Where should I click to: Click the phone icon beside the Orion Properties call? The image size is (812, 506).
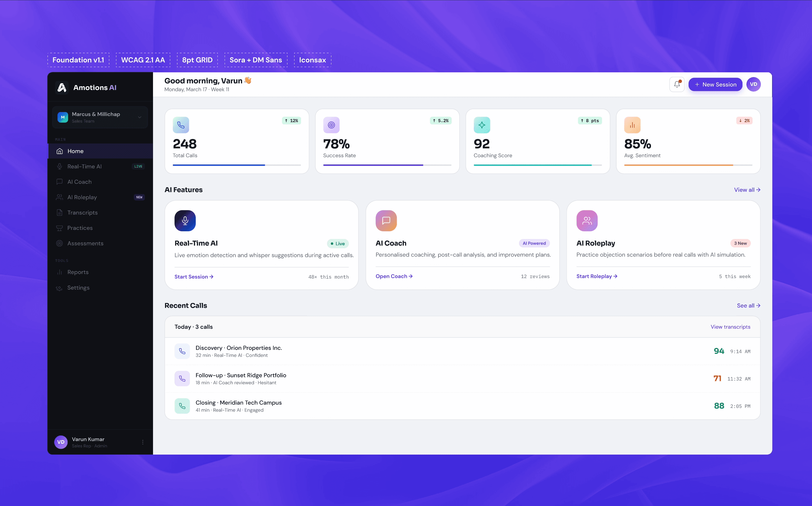[x=182, y=351]
